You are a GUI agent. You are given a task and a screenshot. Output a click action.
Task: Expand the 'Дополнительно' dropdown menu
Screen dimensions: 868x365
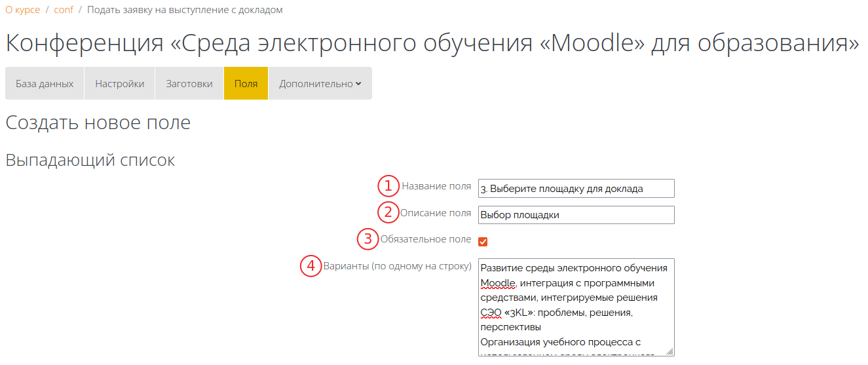(320, 83)
